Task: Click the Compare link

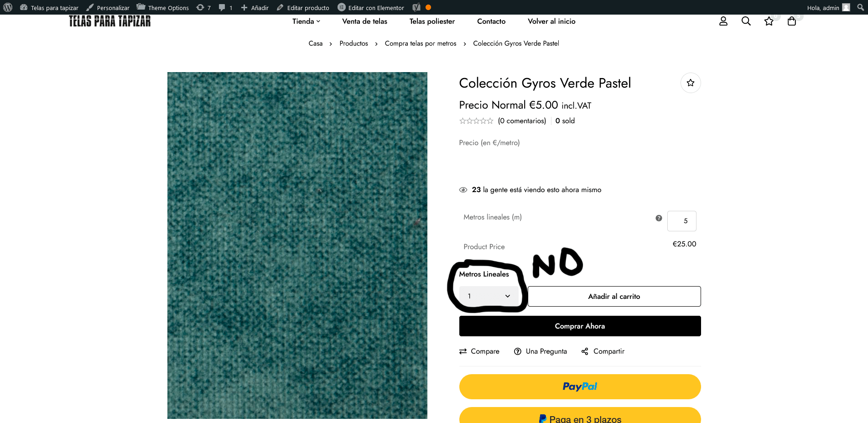Action: pos(479,351)
